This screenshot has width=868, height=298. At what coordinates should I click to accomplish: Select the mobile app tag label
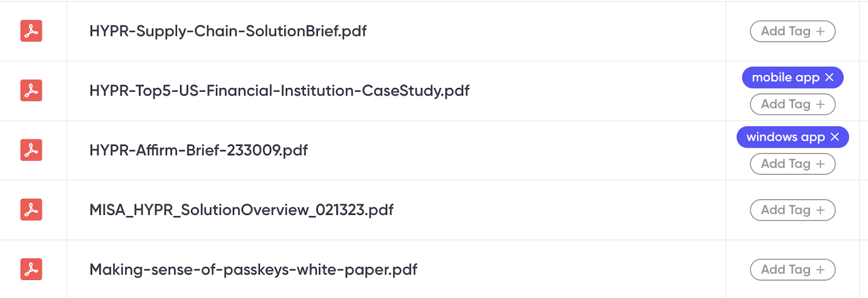786,78
